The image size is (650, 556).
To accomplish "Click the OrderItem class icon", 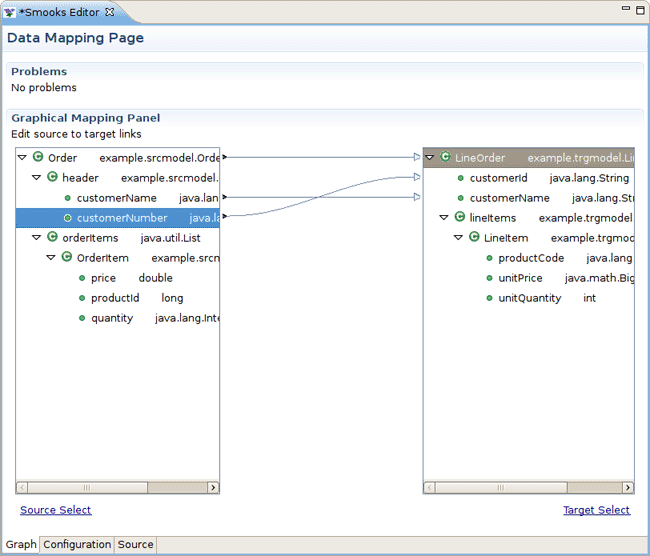I will pyautogui.click(x=67, y=258).
